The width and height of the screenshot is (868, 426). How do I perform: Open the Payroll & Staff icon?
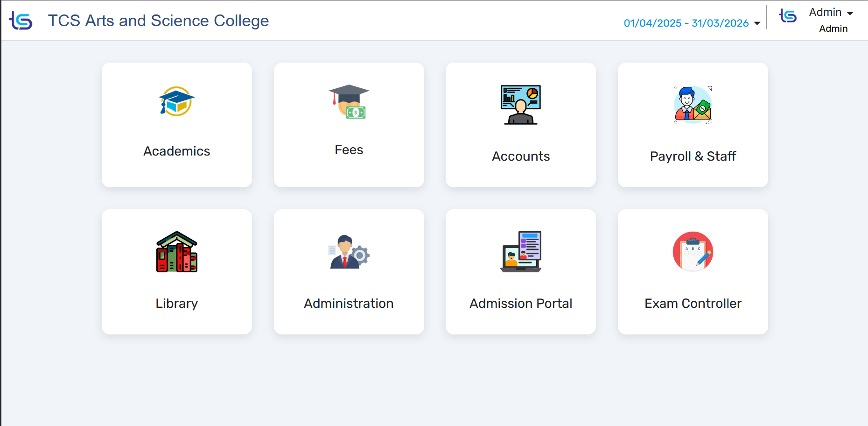pos(693,105)
